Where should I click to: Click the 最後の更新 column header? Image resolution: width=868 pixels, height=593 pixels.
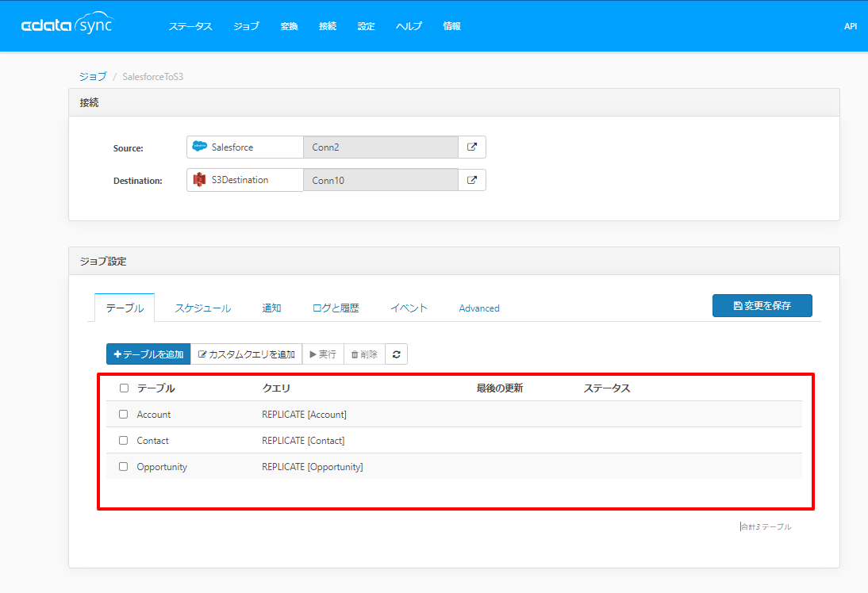click(499, 388)
